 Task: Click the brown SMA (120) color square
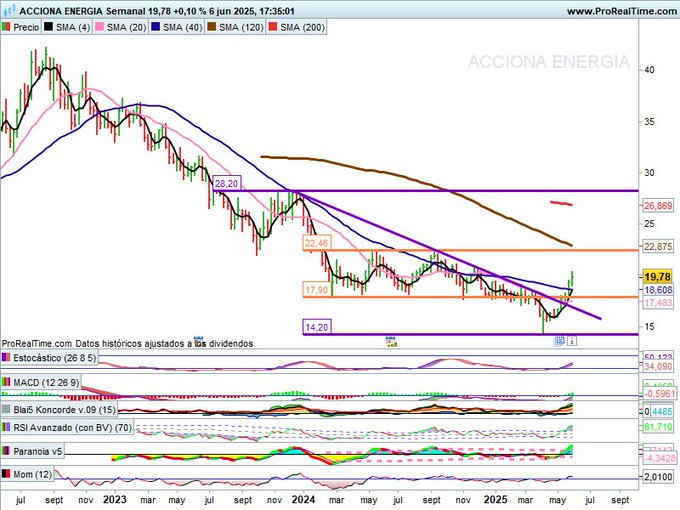(x=211, y=27)
